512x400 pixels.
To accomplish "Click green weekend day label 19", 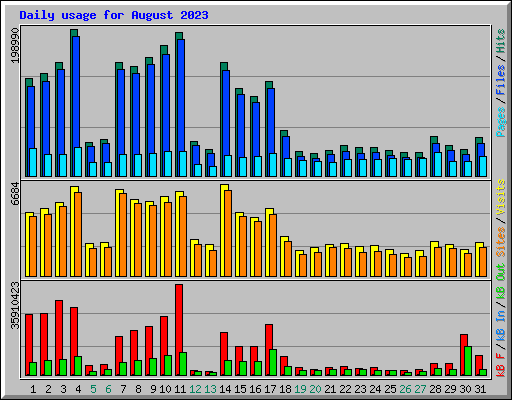I will [x=300, y=389].
